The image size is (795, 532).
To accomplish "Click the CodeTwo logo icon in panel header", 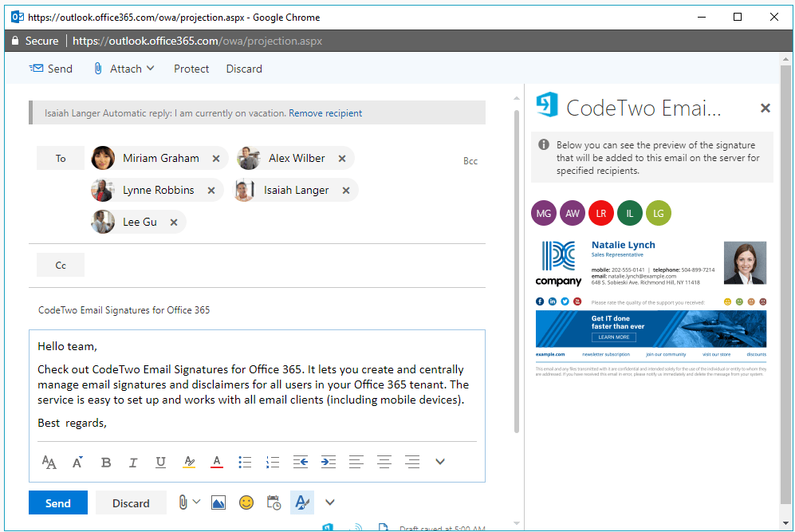I will click(547, 104).
